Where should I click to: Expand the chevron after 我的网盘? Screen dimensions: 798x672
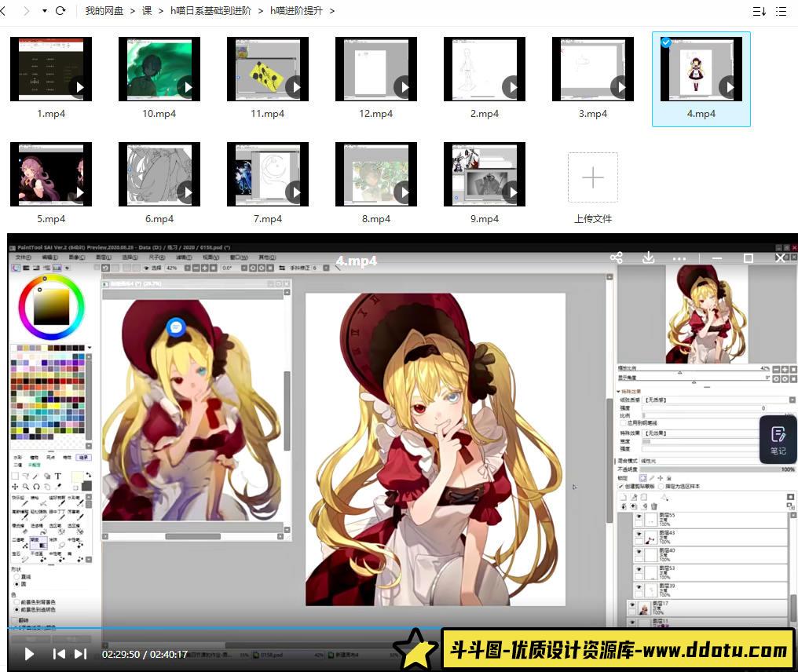click(x=132, y=11)
